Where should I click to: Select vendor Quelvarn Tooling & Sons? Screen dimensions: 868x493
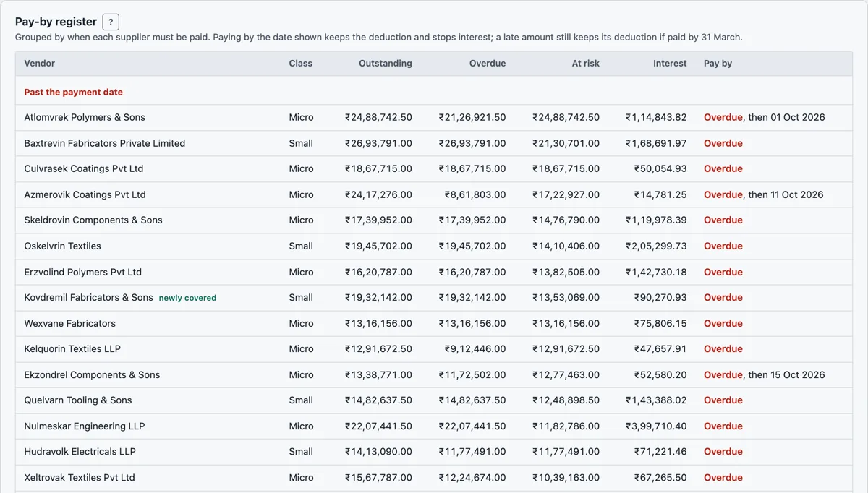[x=78, y=400]
